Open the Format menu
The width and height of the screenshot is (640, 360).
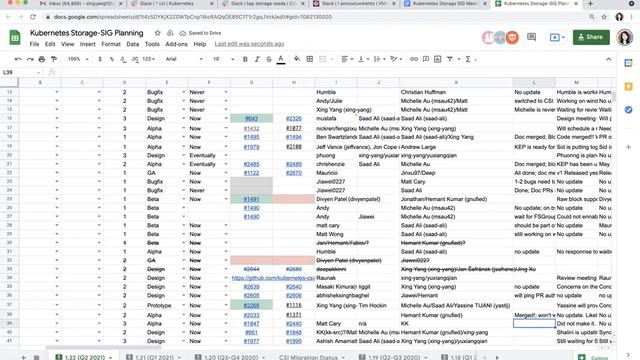[111, 44]
